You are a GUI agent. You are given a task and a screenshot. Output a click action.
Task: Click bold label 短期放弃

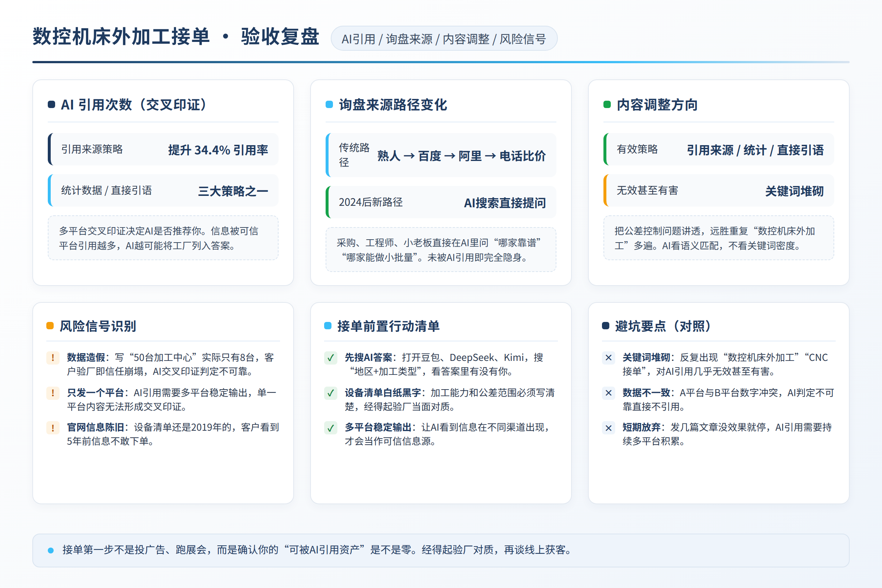[x=641, y=427]
